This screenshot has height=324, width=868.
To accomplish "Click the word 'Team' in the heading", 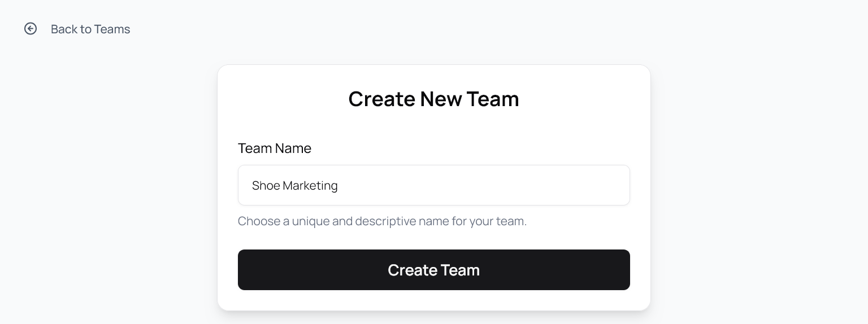I will (492, 99).
